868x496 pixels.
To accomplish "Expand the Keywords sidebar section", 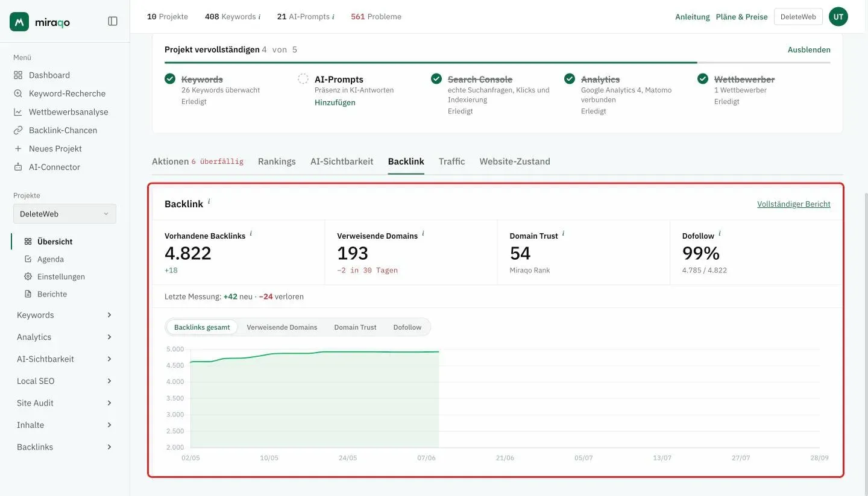I will pyautogui.click(x=64, y=315).
